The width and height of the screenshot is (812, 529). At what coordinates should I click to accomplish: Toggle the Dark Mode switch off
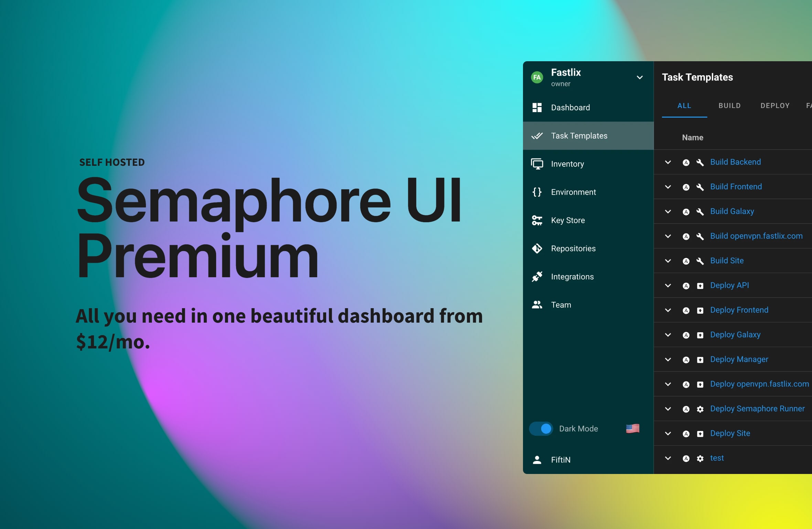click(x=541, y=429)
